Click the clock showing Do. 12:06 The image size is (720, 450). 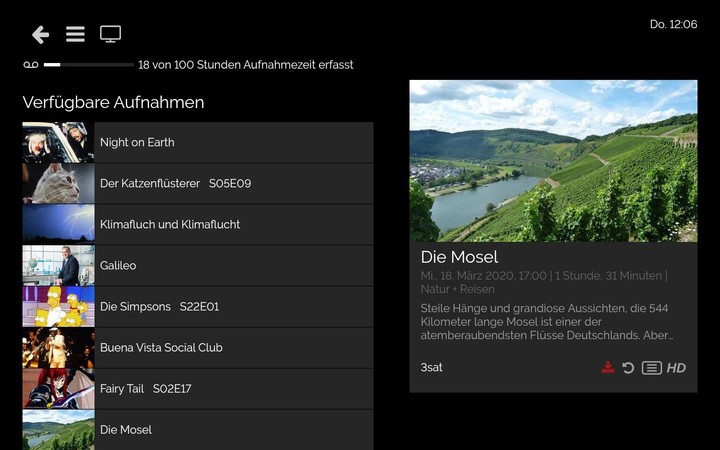tap(674, 24)
